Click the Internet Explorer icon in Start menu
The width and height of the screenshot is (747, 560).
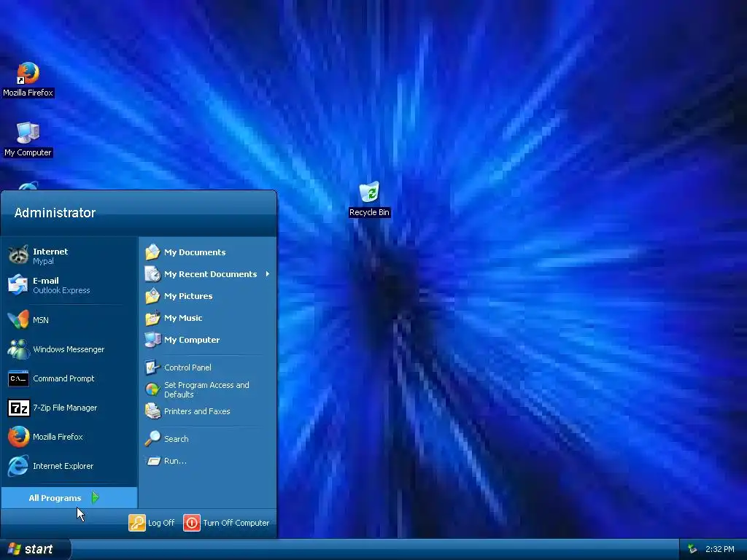(18, 466)
